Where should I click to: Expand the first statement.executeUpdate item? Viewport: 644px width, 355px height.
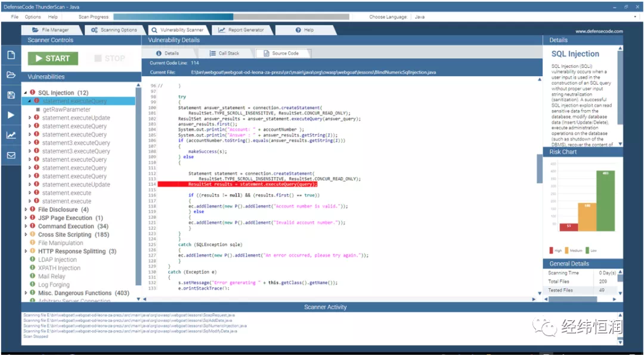pyautogui.click(x=30, y=118)
